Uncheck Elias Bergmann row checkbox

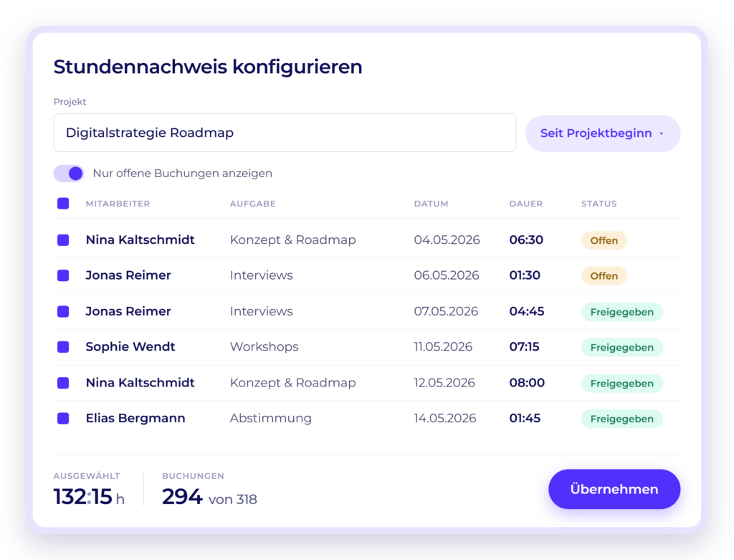[x=63, y=418]
